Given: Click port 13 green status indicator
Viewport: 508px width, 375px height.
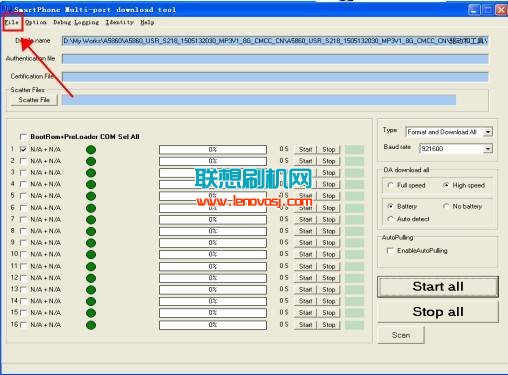Looking at the screenshot, I should point(91,290).
